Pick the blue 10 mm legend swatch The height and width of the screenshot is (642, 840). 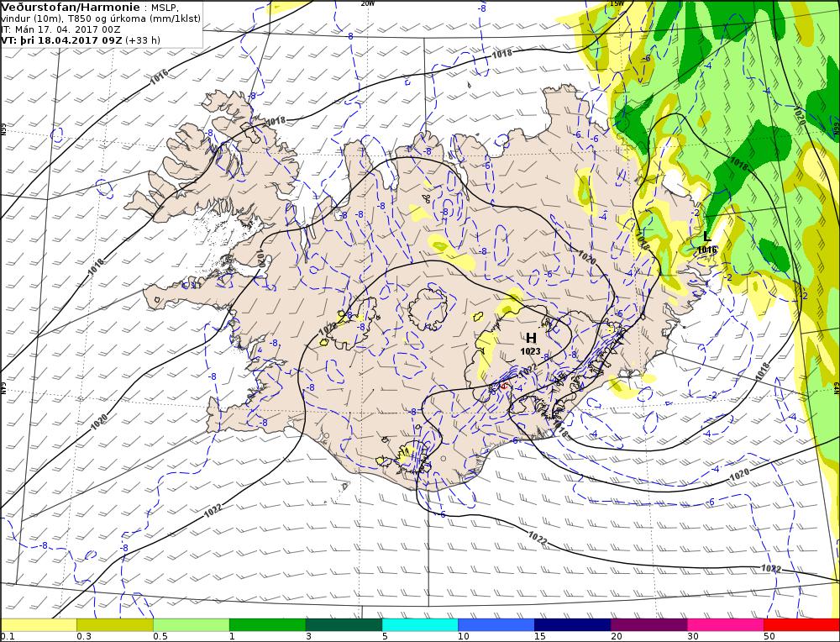coord(496,625)
